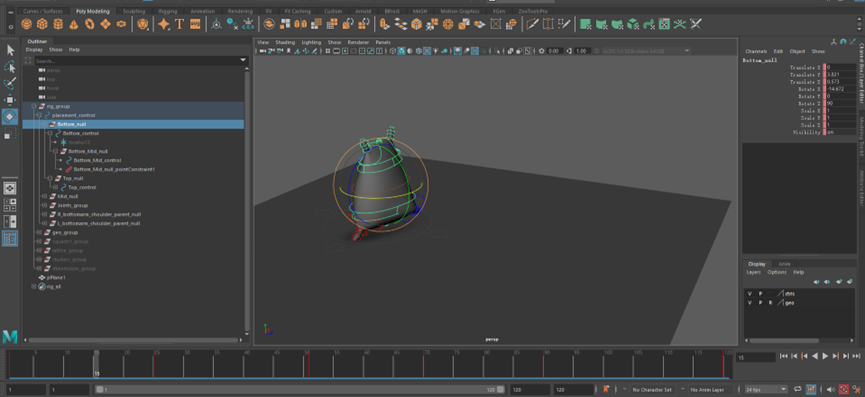The width and height of the screenshot is (865, 397).
Task: Open viewport Shading menu
Action: coord(285,42)
